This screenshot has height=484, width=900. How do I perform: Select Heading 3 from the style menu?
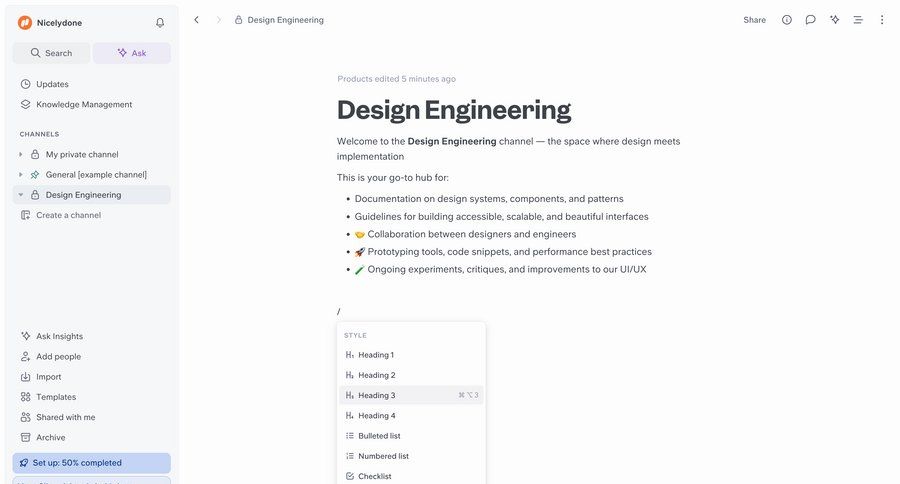click(376, 396)
